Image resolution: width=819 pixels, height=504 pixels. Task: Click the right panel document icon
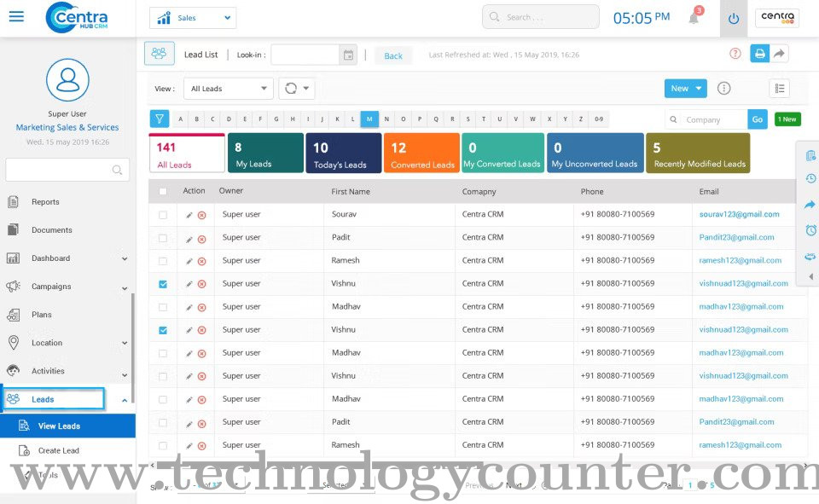(x=810, y=155)
